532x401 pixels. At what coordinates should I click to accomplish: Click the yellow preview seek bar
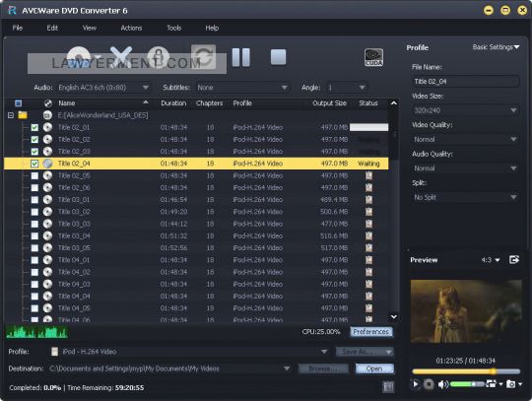tap(465, 371)
